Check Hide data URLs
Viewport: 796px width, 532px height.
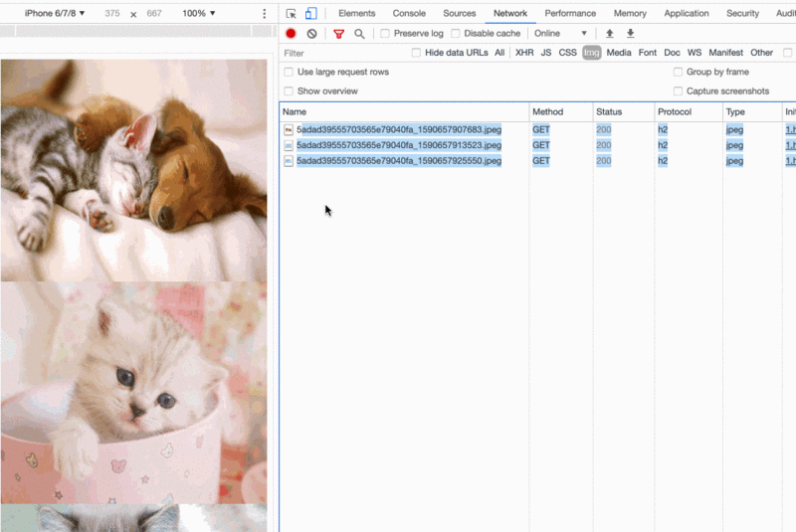pyautogui.click(x=416, y=53)
